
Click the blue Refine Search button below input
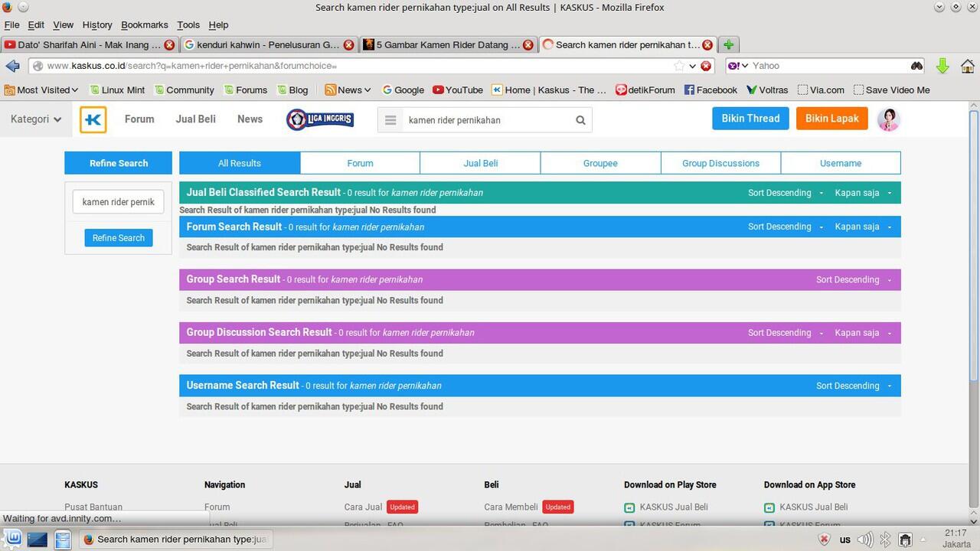(119, 238)
